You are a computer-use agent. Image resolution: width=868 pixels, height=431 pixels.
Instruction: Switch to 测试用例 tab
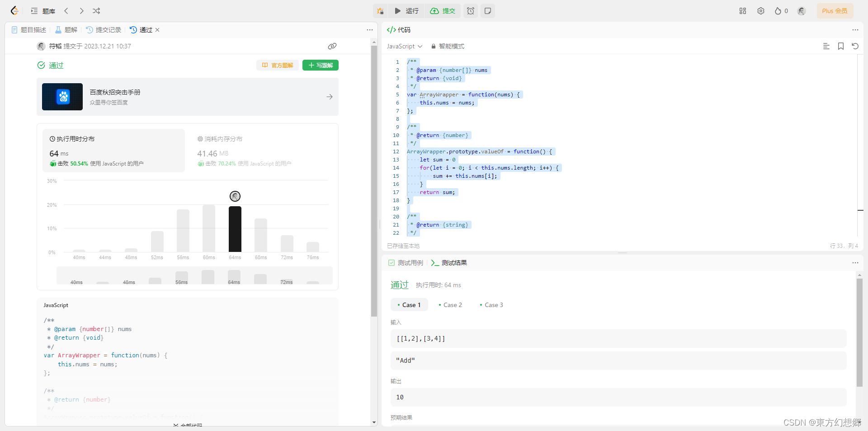(406, 263)
